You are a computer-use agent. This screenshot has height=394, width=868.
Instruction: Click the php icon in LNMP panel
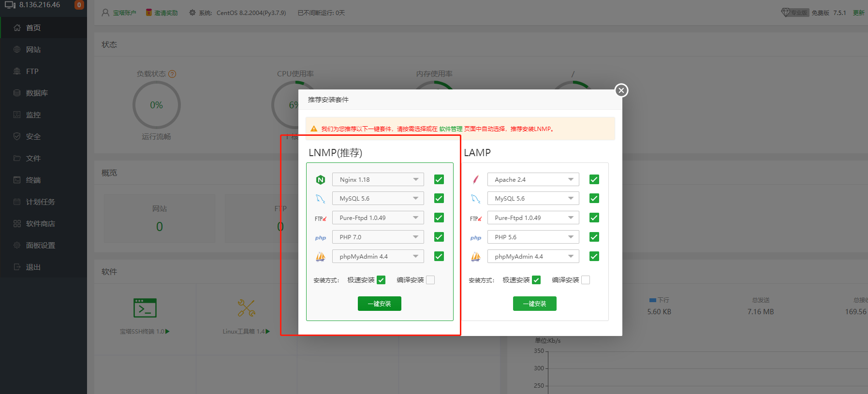[x=321, y=238]
